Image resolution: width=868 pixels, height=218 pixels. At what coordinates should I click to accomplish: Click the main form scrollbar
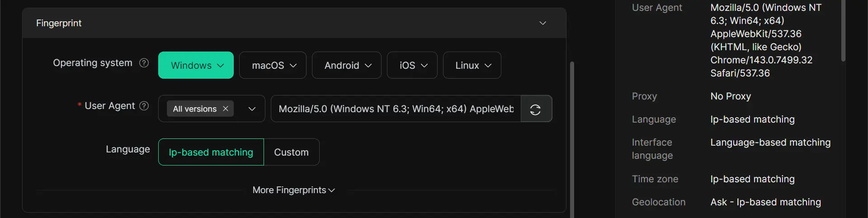pos(572,136)
